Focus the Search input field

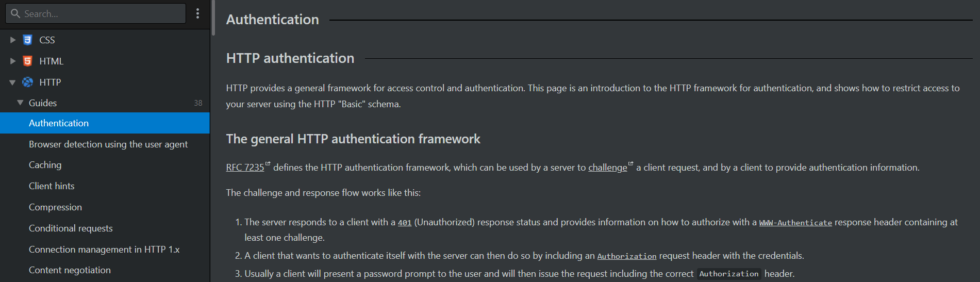pyautogui.click(x=96, y=13)
